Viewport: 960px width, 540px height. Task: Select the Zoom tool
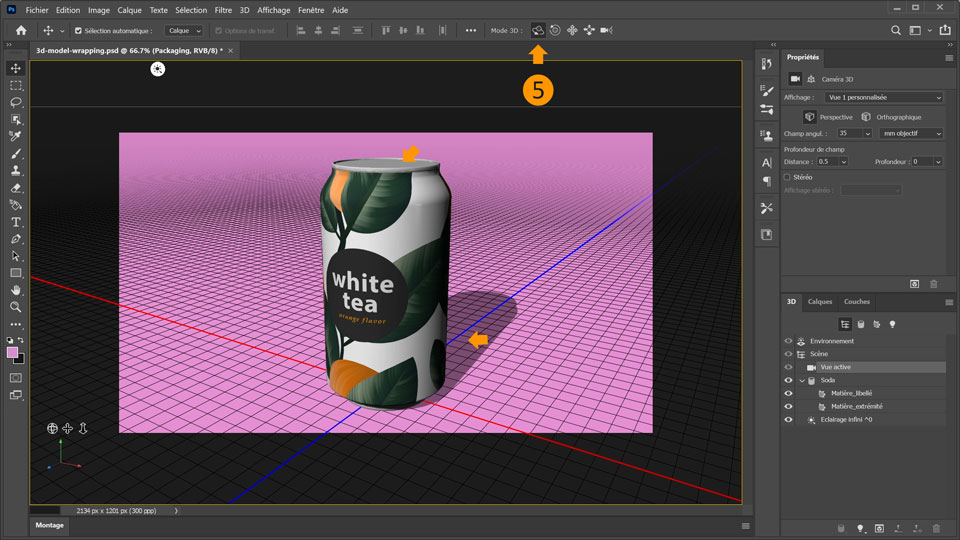tap(16, 307)
